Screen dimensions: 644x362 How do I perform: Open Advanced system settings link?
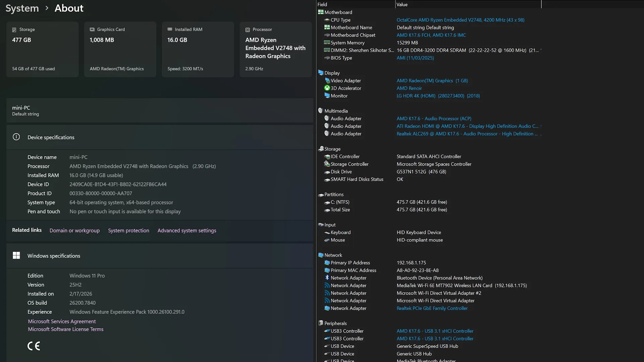pyautogui.click(x=187, y=231)
